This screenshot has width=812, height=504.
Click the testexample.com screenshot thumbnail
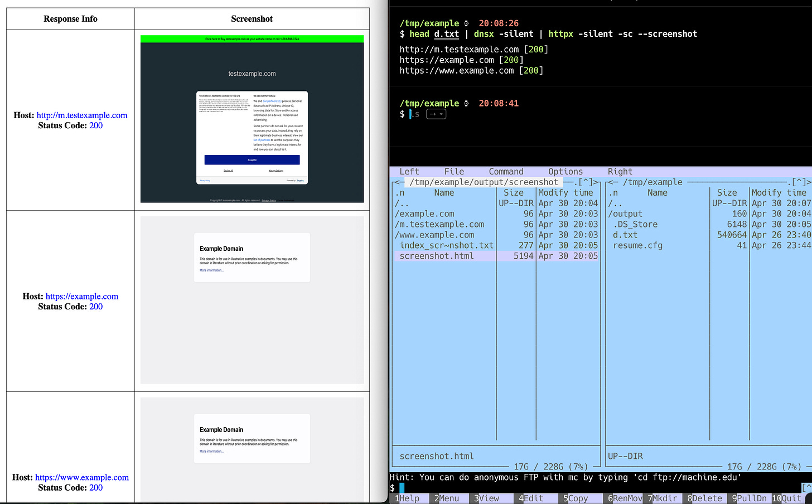[x=252, y=119]
